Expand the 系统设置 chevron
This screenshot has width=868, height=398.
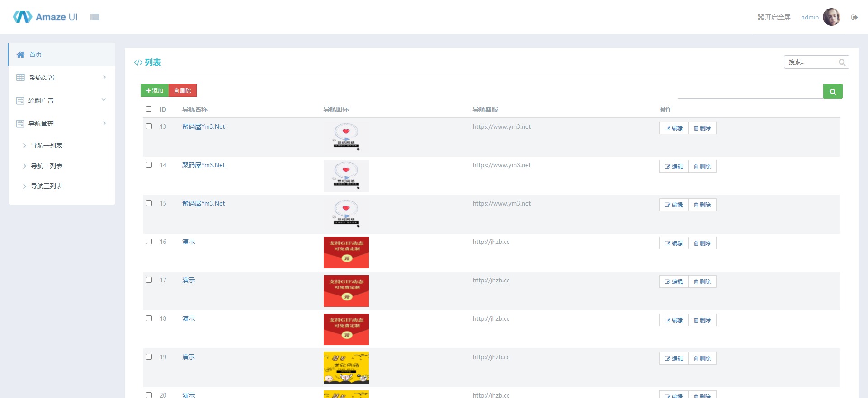(104, 77)
